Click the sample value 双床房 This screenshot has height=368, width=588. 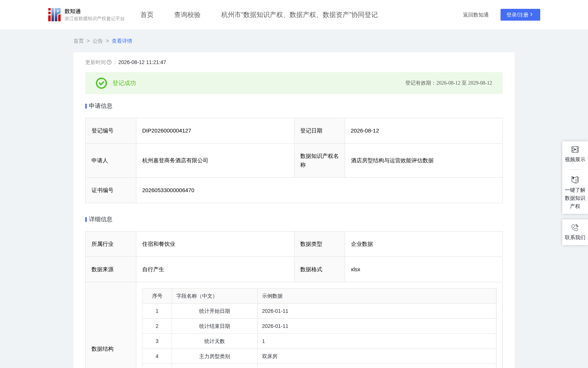tap(270, 356)
